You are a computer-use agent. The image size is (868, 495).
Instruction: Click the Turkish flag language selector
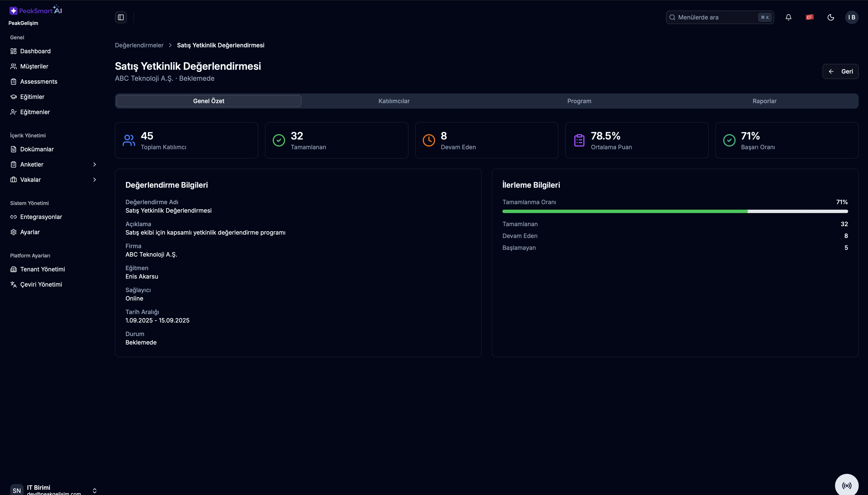(x=809, y=17)
